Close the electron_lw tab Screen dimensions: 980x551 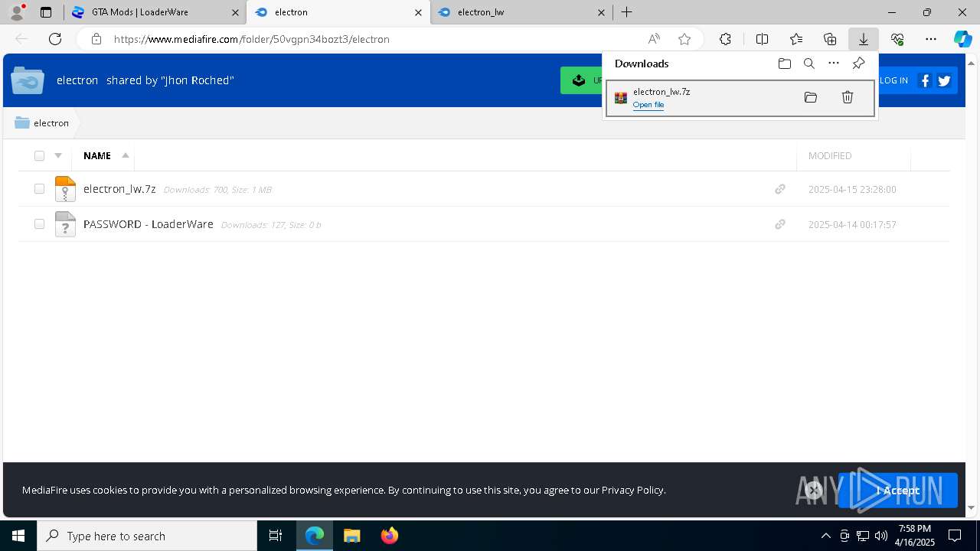[601, 12]
